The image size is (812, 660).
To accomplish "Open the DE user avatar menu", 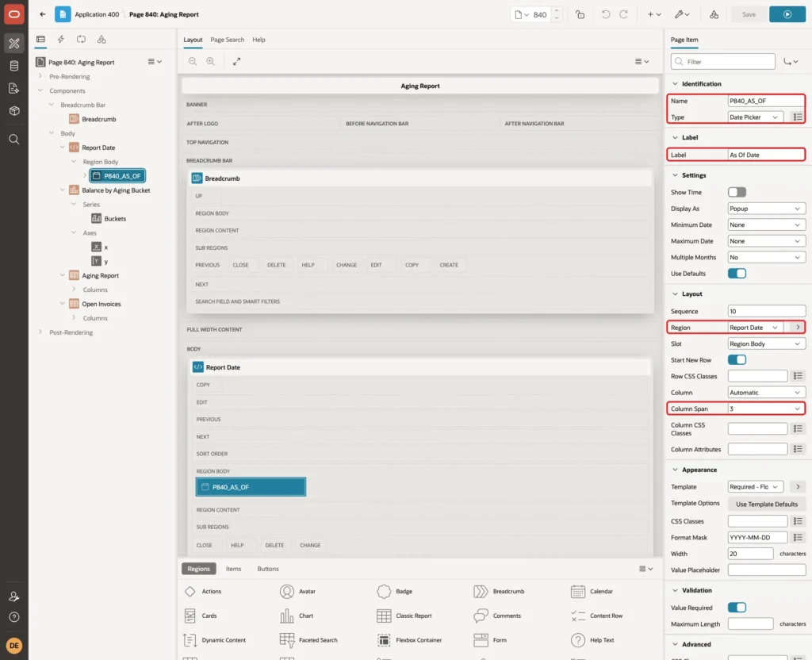I will coord(14,646).
